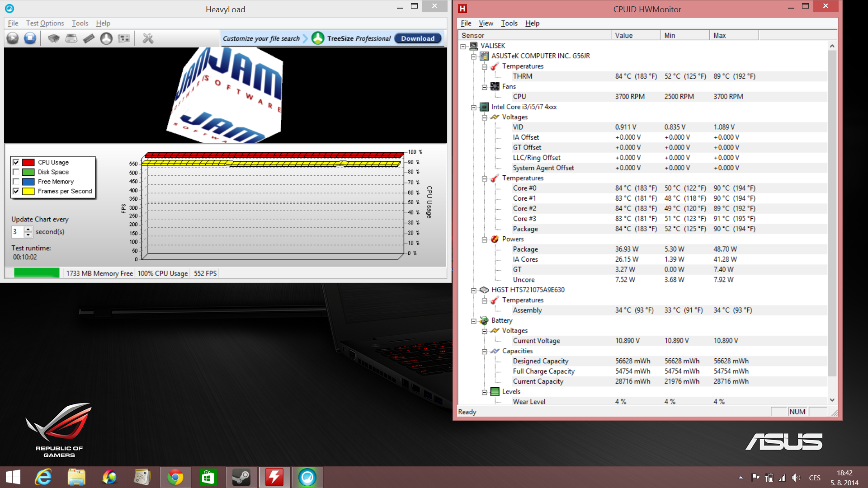The width and height of the screenshot is (868, 488).
Task: Click the stop test button in HeavyLoad
Action: (x=30, y=38)
